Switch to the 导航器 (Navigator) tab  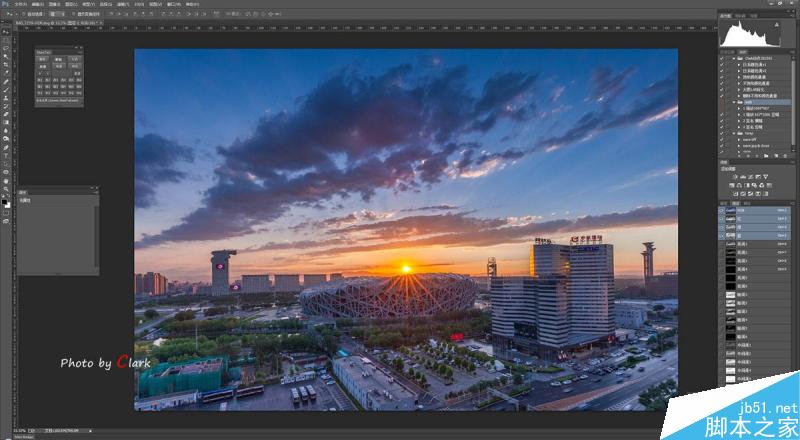[740, 16]
